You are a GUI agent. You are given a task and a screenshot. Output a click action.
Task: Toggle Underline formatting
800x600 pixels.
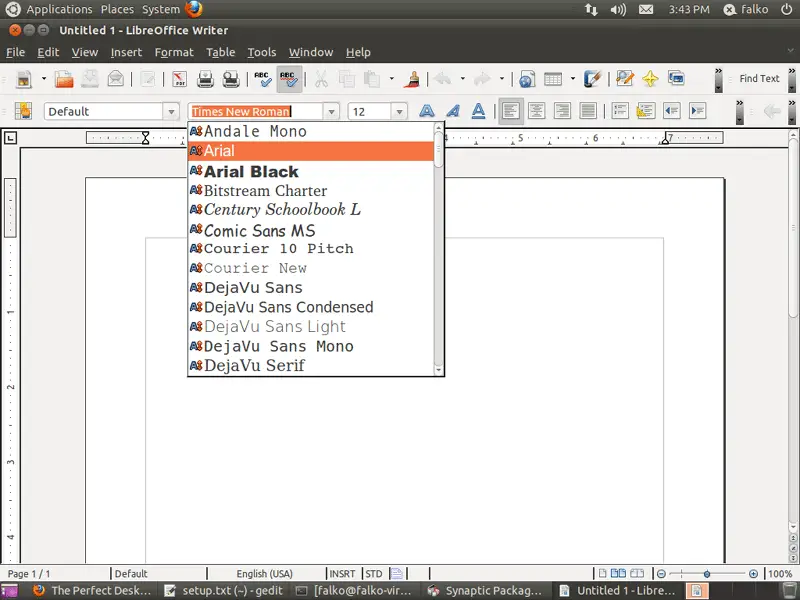pyautogui.click(x=478, y=111)
